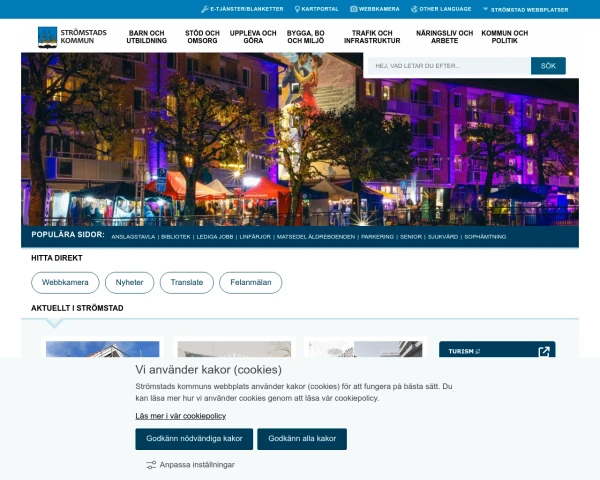Open third news thumbnail with building
The image size is (600, 480).
pyautogui.click(x=365, y=349)
